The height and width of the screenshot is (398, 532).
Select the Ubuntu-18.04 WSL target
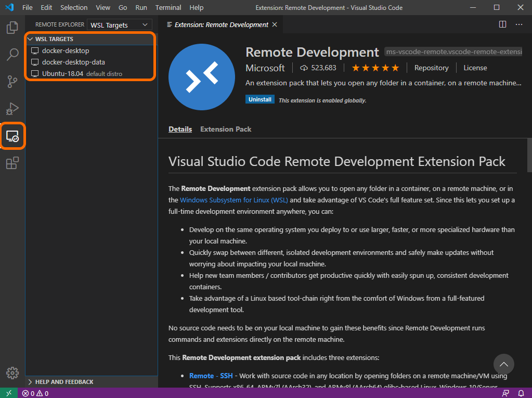coord(63,74)
